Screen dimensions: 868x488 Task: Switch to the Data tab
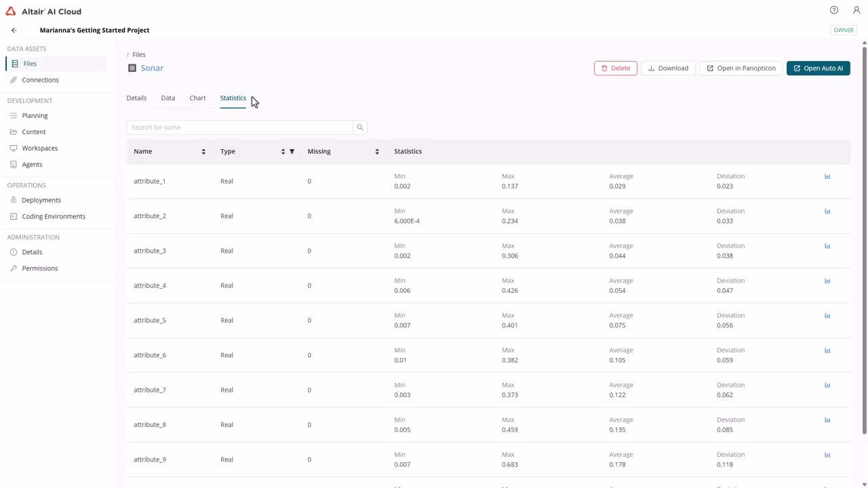pyautogui.click(x=167, y=98)
